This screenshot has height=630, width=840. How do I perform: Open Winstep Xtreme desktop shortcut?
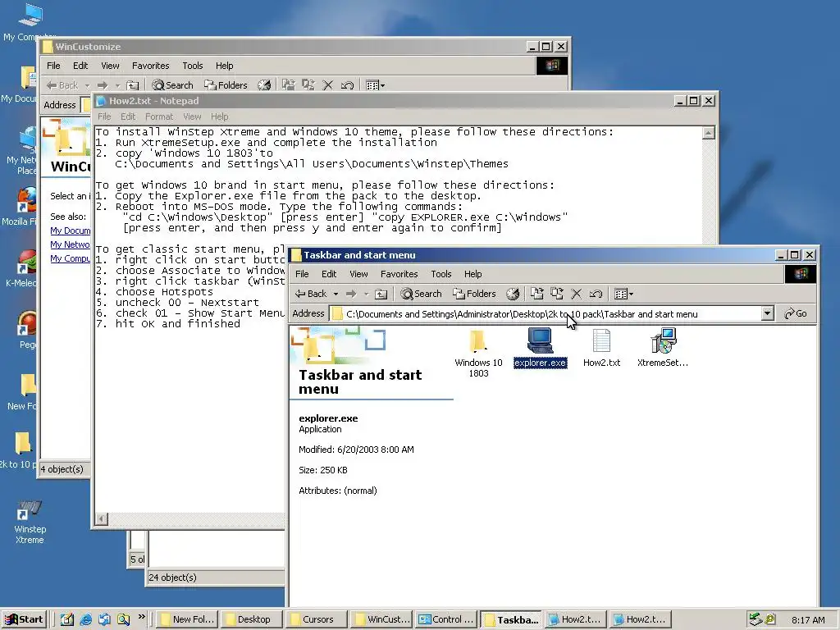coord(30,521)
